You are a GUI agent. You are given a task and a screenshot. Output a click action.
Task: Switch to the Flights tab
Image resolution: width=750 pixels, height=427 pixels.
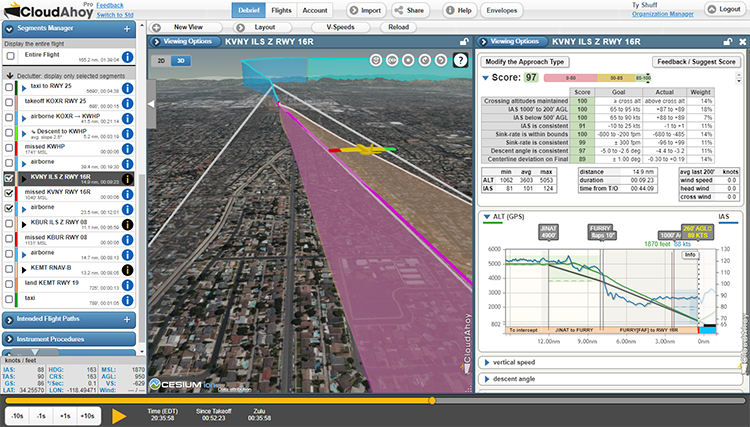pyautogui.click(x=281, y=10)
